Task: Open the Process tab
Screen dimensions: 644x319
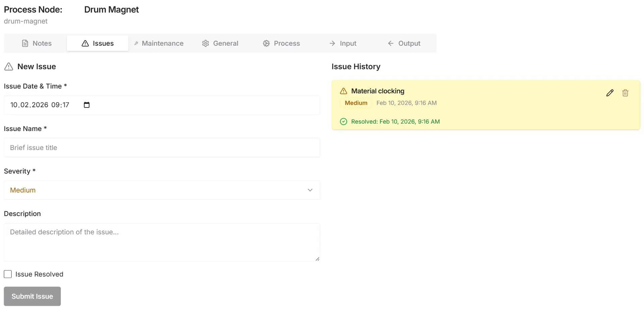Action: [281, 43]
